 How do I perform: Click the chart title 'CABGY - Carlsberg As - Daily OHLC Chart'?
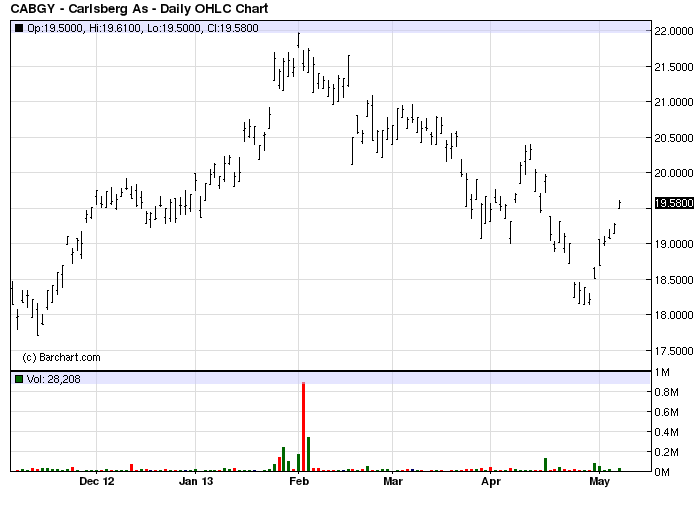coord(139,8)
